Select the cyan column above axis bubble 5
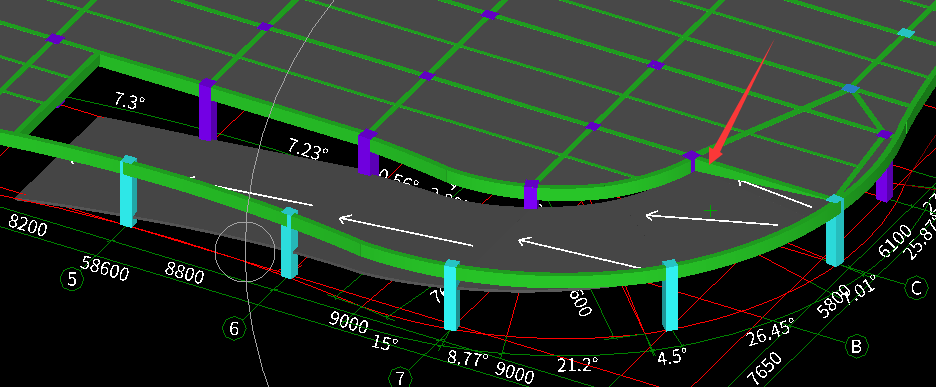 click(128, 191)
